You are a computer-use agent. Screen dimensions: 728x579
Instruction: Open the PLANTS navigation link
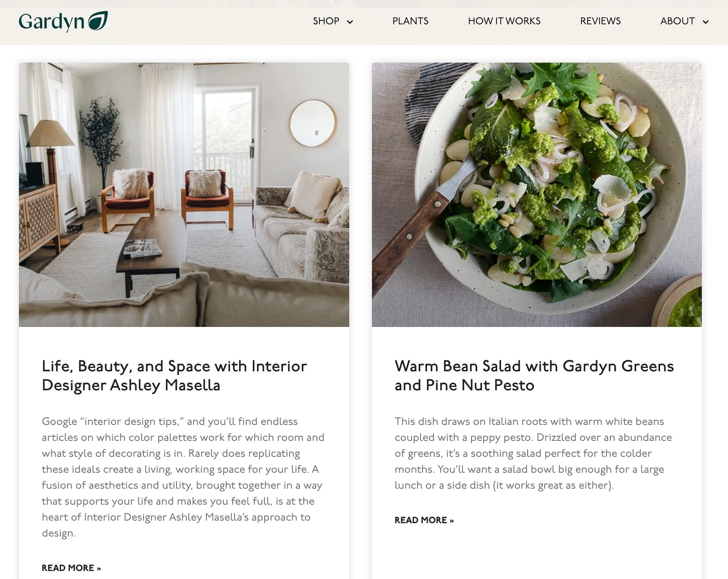[x=410, y=21]
